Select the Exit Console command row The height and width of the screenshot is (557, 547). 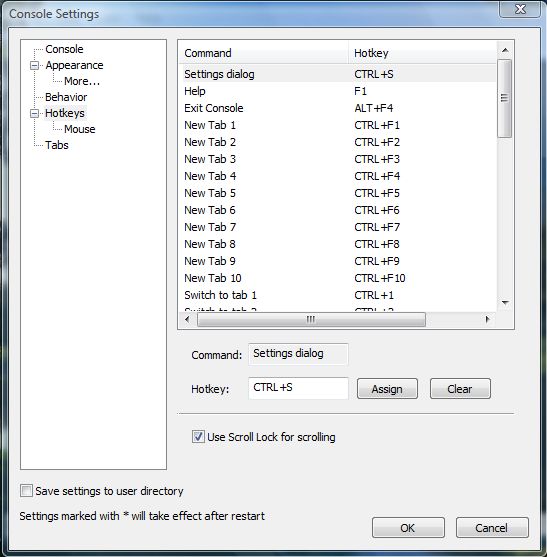coord(339,108)
